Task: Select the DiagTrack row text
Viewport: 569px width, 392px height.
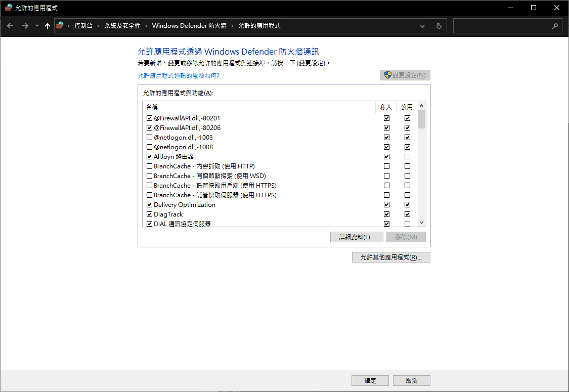Action: click(x=168, y=214)
